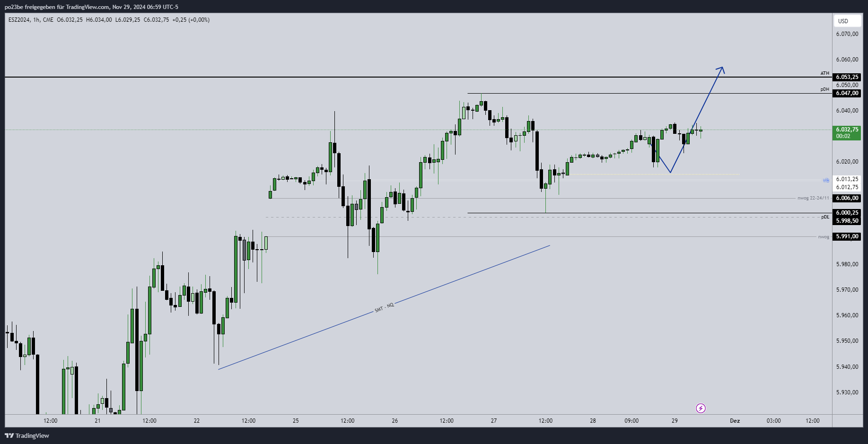Screen dimensions: 868x444
Task: Click the chart header 'freigegeben für TradingView.com' text
Action: click(x=67, y=7)
